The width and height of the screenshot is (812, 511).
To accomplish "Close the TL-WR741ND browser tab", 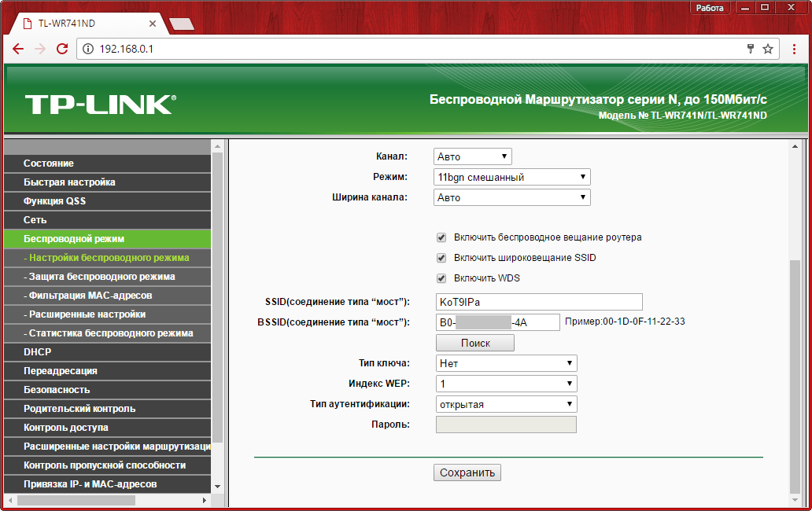I will coord(152,24).
